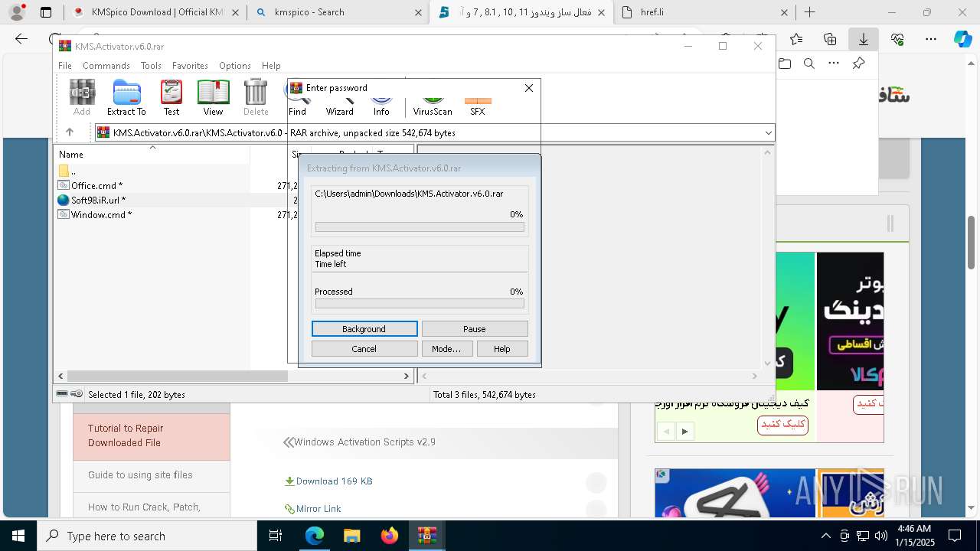This screenshot has width=980, height=551.
Task: Open the Tools menu
Action: [x=151, y=66]
